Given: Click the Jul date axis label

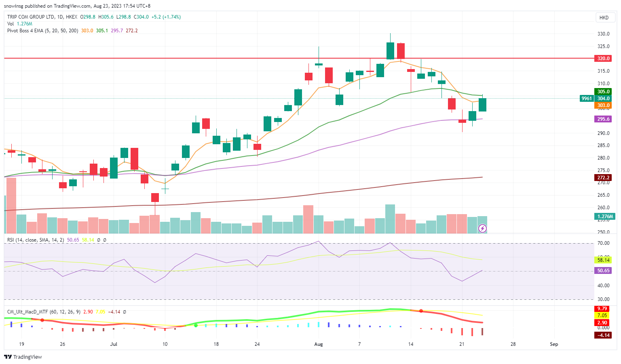Looking at the screenshot, I should 114,344.
